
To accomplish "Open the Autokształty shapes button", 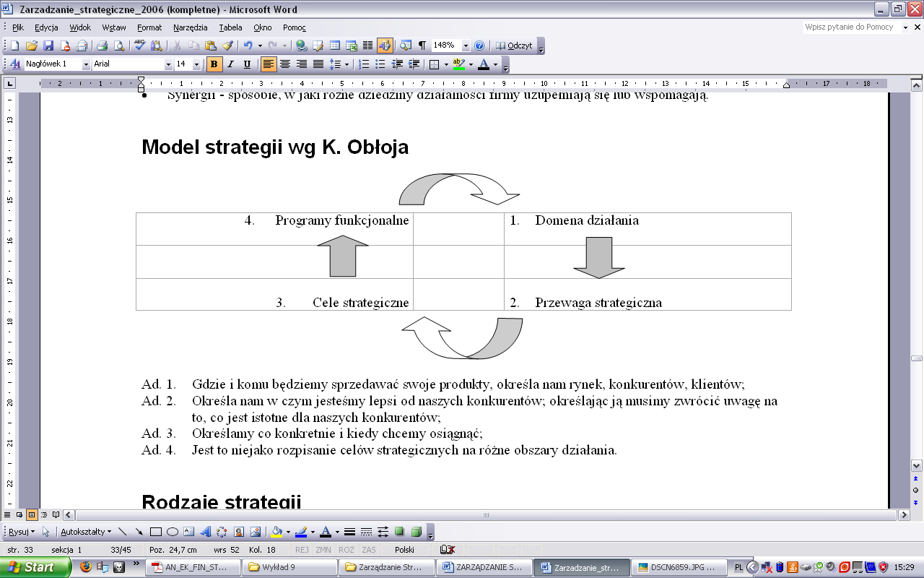I will [x=85, y=532].
